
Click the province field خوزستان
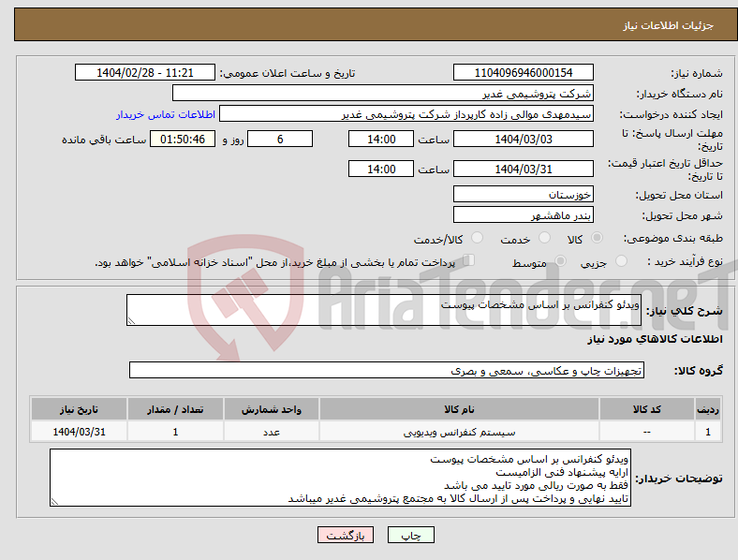point(523,195)
